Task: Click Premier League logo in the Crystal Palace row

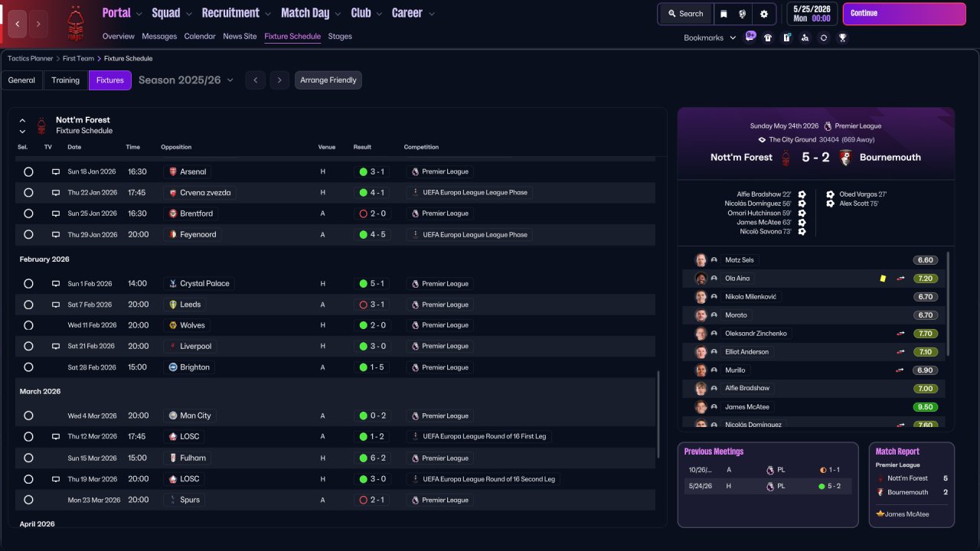Action: coord(415,284)
